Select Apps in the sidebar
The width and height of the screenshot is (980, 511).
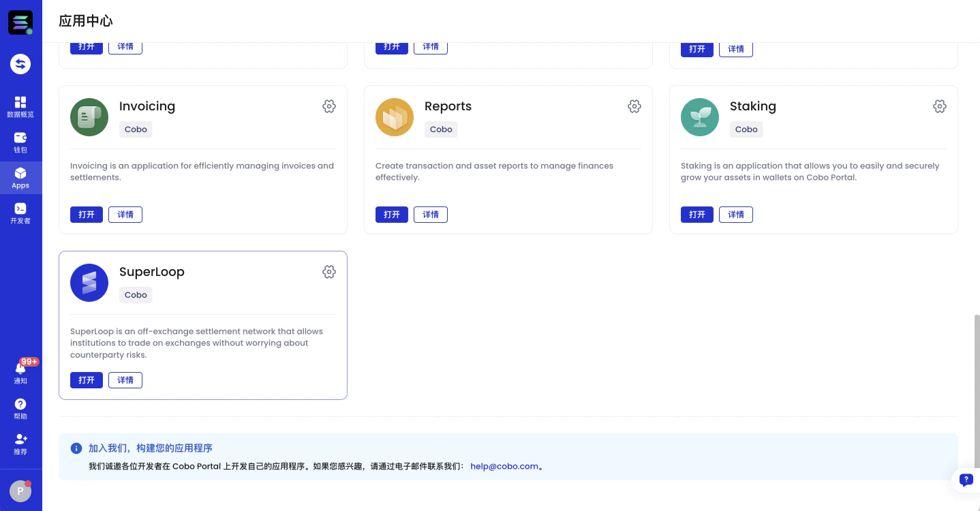coord(20,179)
